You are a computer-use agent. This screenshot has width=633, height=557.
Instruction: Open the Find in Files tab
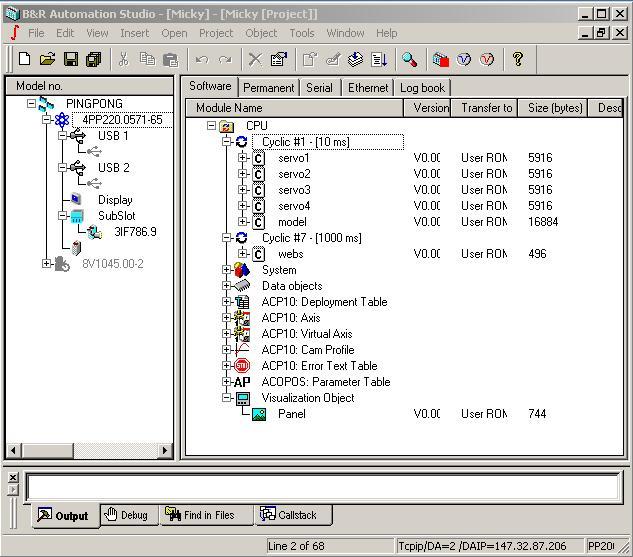coord(206,515)
